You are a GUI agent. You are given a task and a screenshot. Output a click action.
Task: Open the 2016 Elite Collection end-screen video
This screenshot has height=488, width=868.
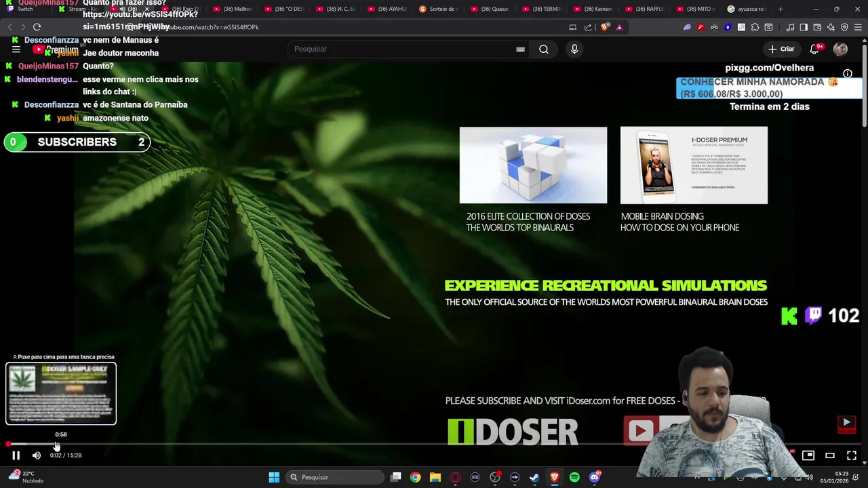[533, 165]
